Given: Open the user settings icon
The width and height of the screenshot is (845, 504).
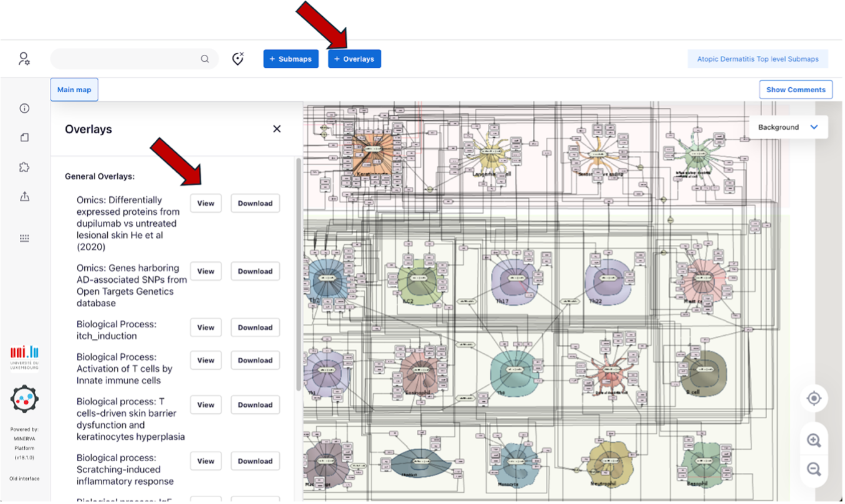Looking at the screenshot, I should click(24, 59).
